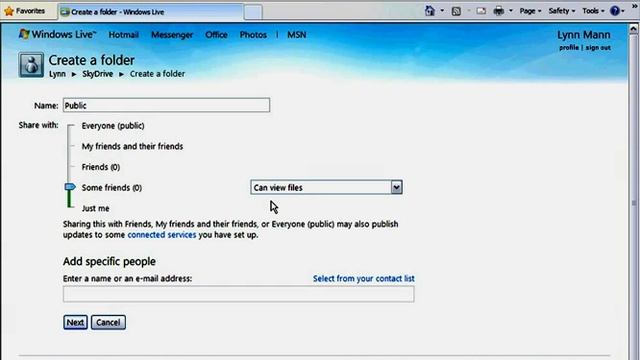
Task: Open the Photos link
Action: pyautogui.click(x=253, y=35)
